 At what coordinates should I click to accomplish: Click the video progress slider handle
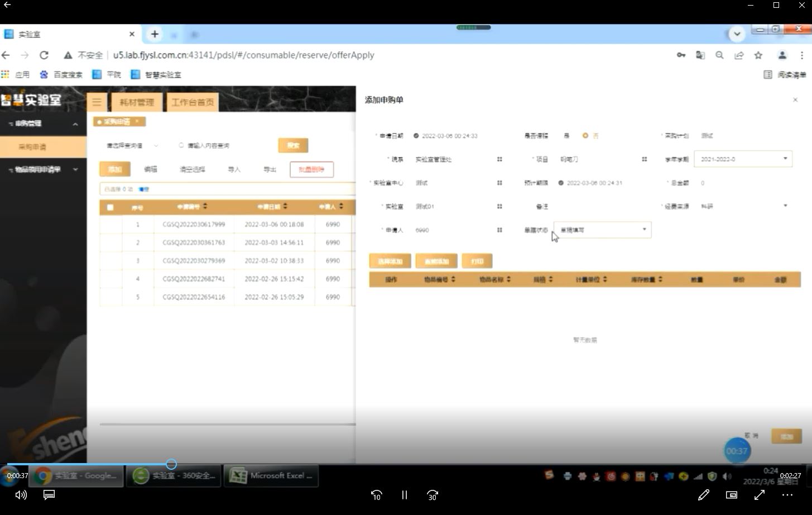coord(171,464)
